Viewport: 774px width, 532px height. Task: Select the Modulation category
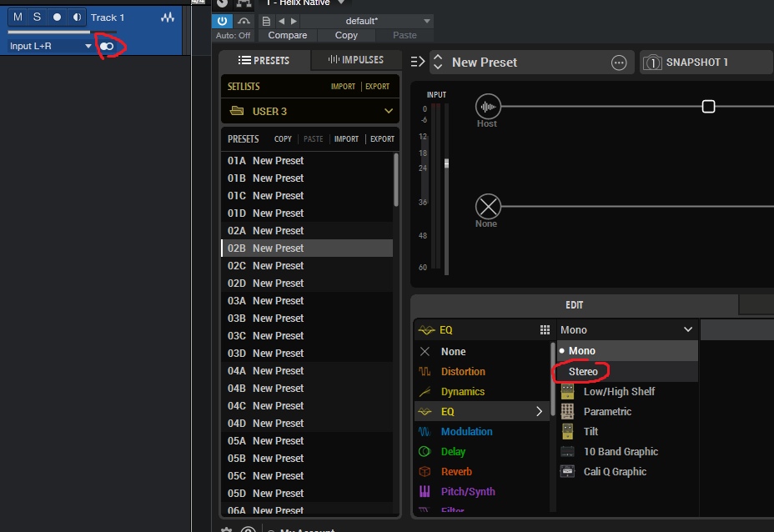pos(481,432)
